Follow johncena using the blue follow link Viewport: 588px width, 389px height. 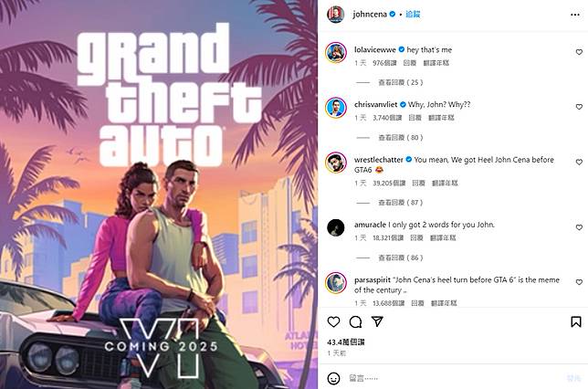pyautogui.click(x=413, y=15)
